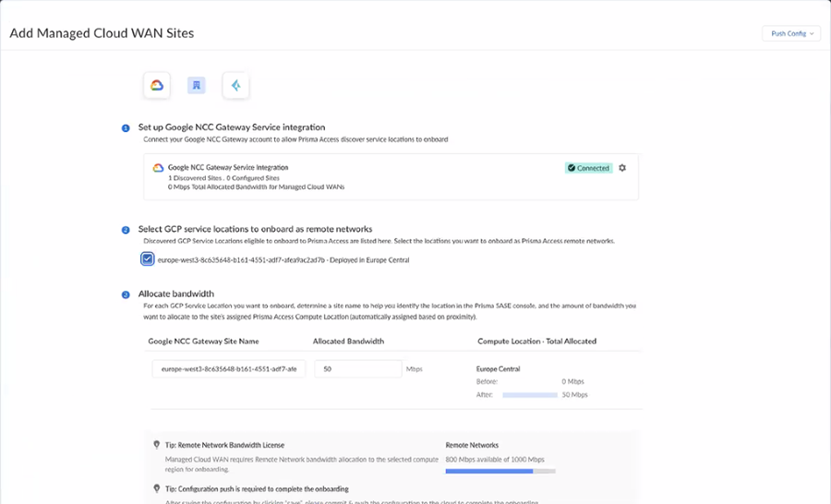Click the Remote Networks 800 Mbps usage bar
The width and height of the screenshot is (831, 504).
pyautogui.click(x=500, y=471)
